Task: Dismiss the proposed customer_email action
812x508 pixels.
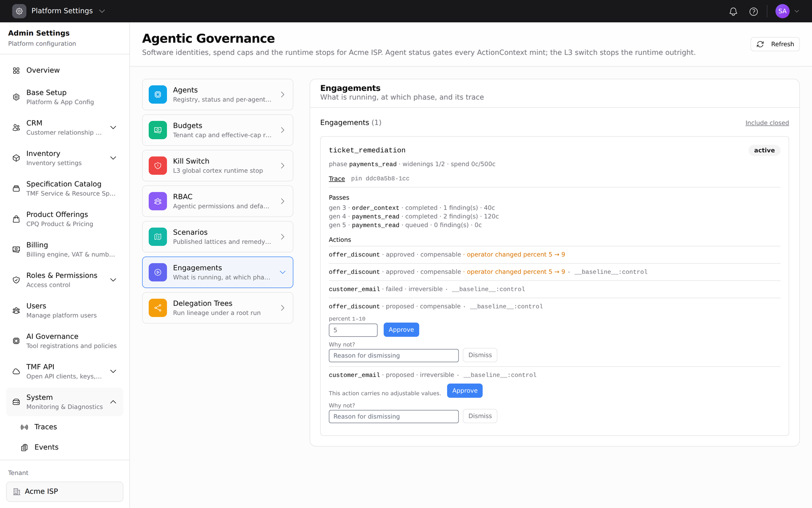Action: [480, 416]
